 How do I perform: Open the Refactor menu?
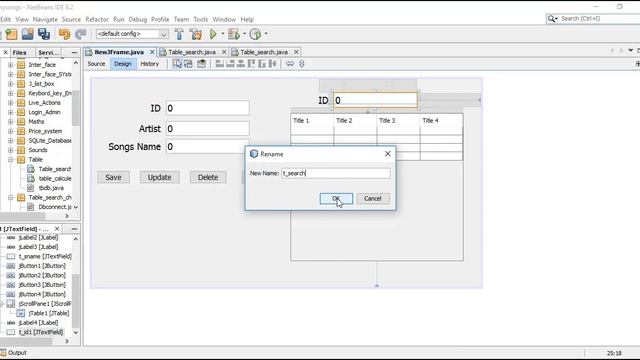click(x=97, y=20)
